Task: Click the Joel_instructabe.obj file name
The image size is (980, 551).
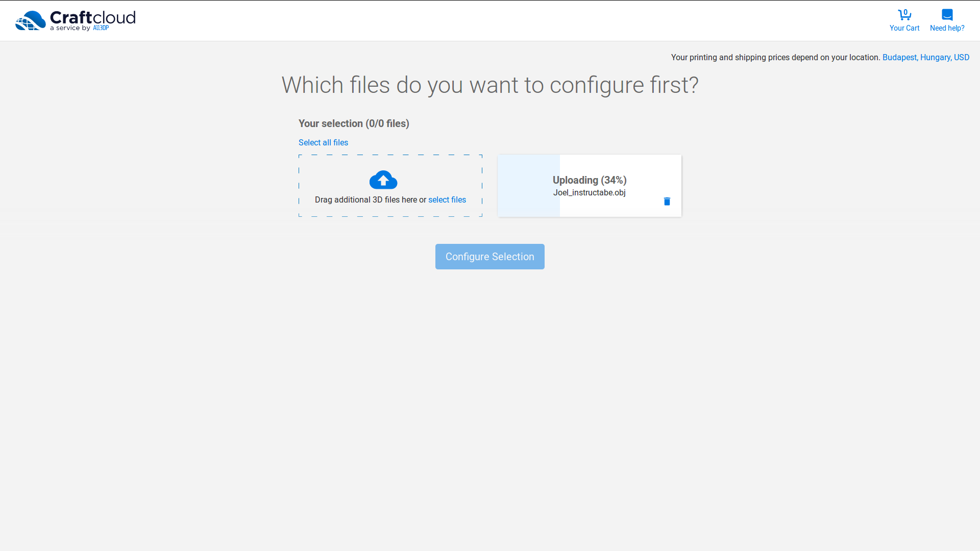Action: [x=590, y=193]
